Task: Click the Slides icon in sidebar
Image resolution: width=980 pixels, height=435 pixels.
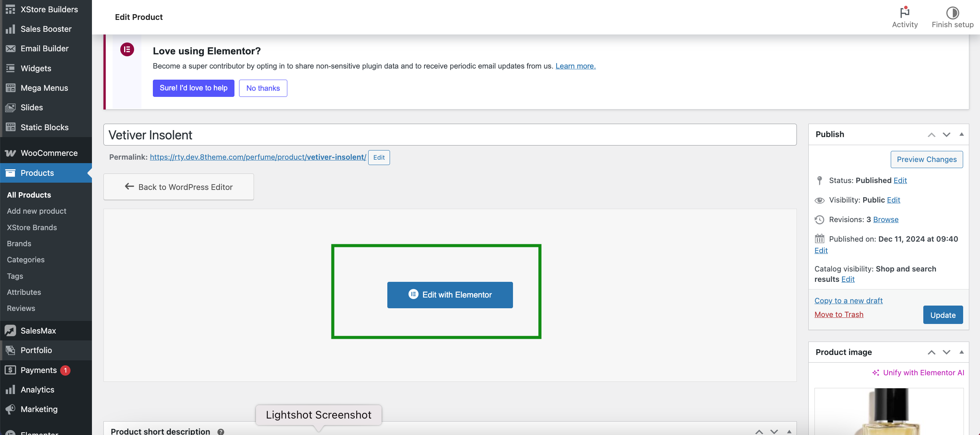Action: (10, 108)
